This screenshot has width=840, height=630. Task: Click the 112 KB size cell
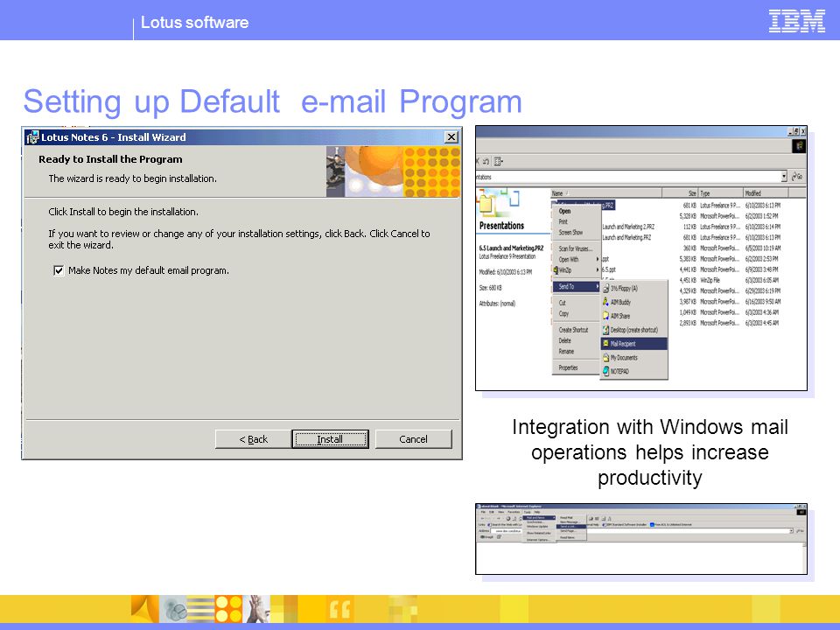pos(689,227)
